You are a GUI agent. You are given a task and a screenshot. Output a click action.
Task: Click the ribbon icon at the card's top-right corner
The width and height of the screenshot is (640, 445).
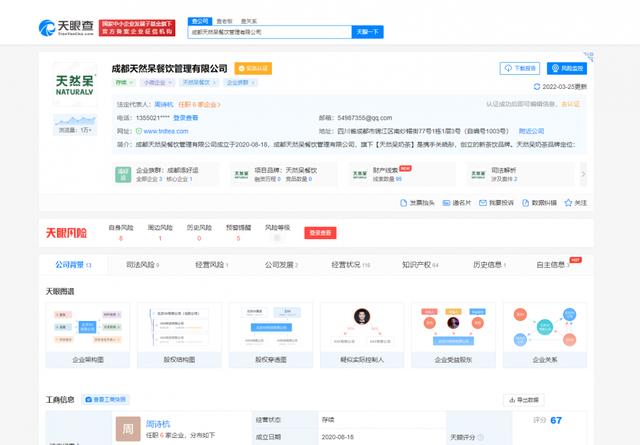588,57
